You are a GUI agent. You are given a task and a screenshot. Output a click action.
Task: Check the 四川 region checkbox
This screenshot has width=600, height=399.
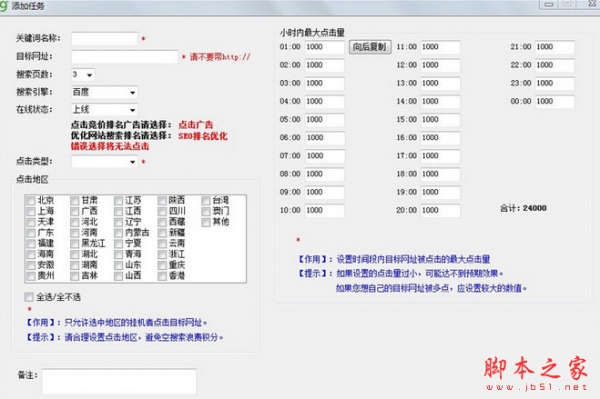[x=162, y=211]
